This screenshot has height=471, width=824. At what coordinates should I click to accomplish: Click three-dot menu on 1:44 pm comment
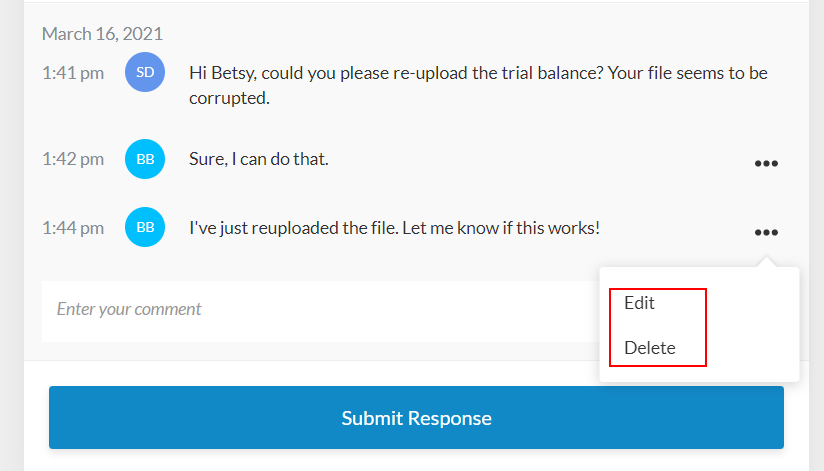click(x=766, y=232)
